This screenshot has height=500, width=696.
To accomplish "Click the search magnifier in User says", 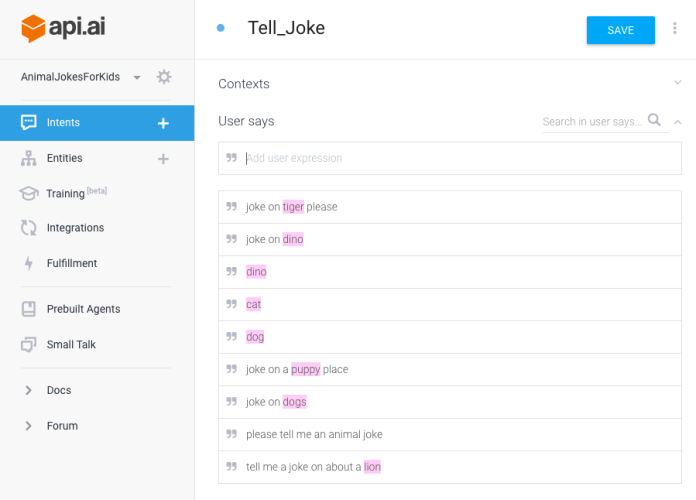I will pos(655,121).
